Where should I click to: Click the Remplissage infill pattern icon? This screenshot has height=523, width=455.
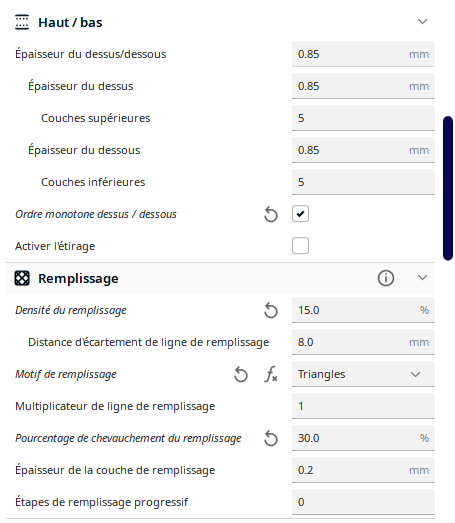pos(22,278)
